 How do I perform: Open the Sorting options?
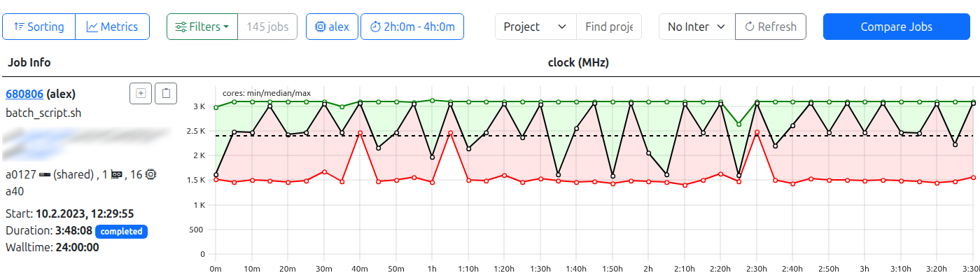(x=38, y=27)
